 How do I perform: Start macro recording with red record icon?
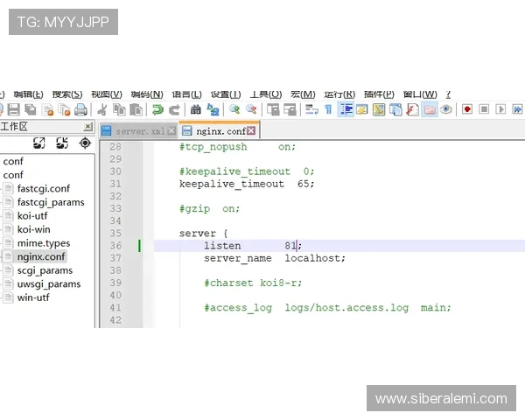pos(467,109)
